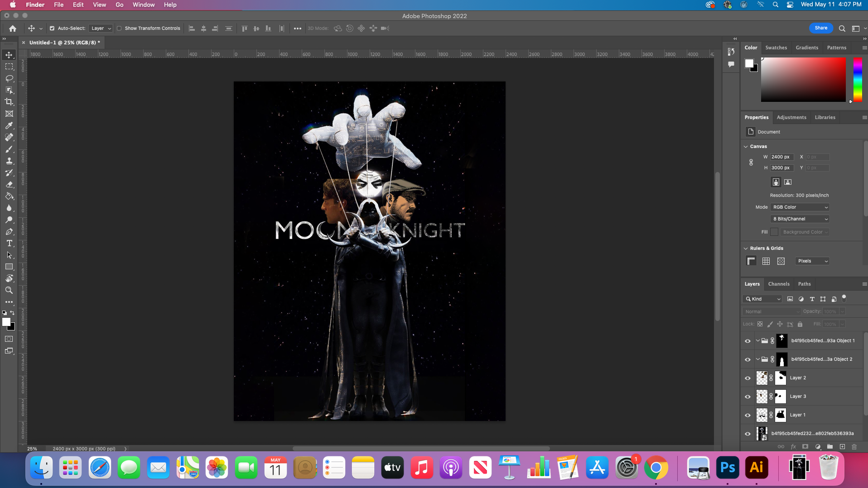The height and width of the screenshot is (488, 868).
Task: Select the Rectangular Marquee tool
Action: 9,67
